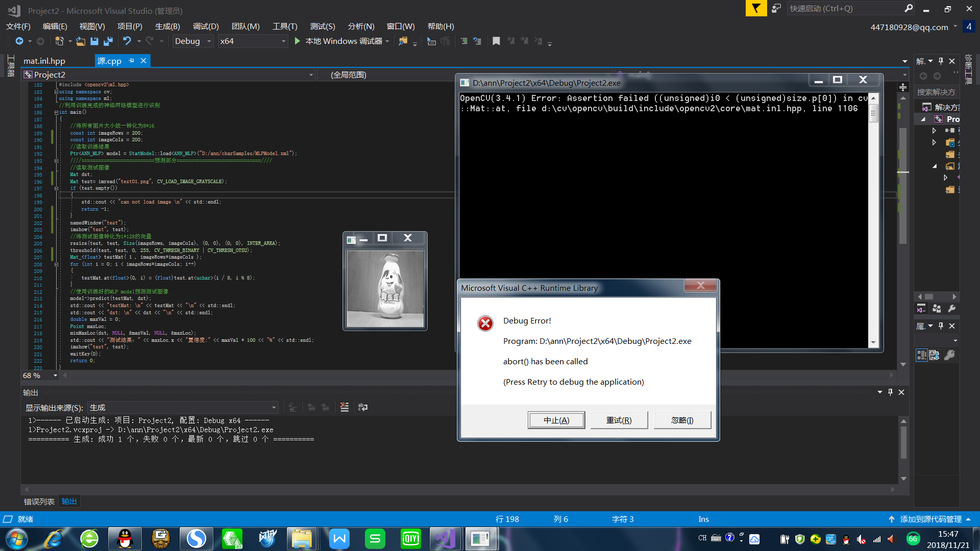
Task: Click the bookmark icon in toolbar
Action: tap(496, 41)
